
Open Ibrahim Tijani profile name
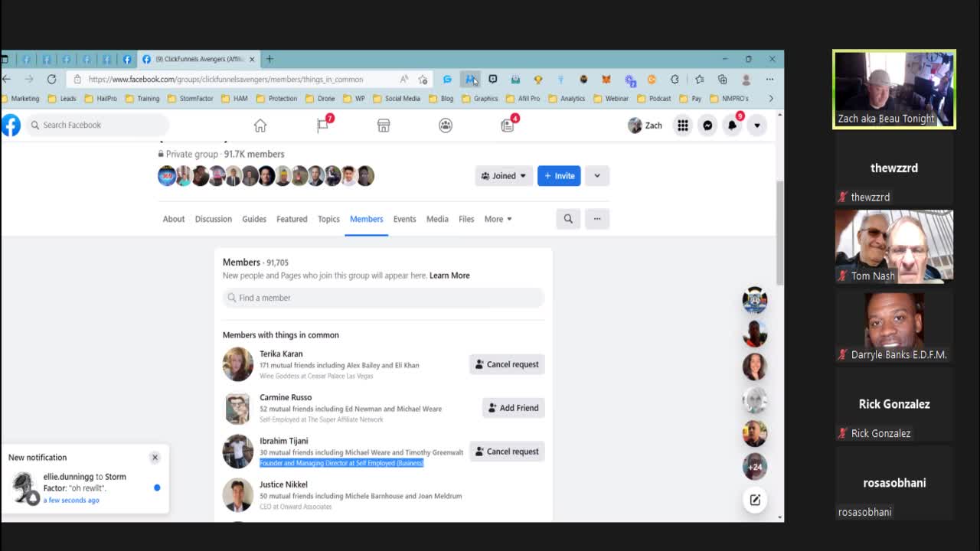pos(284,441)
